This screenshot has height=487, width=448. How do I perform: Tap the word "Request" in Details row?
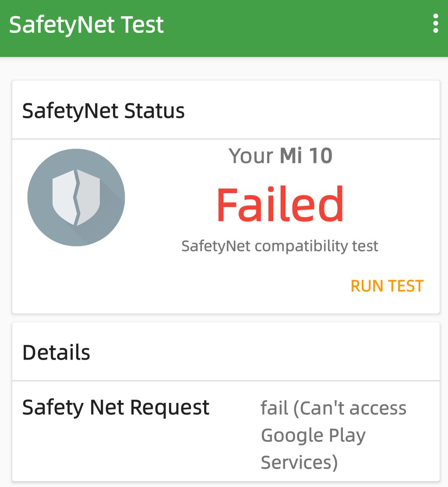pos(170,408)
